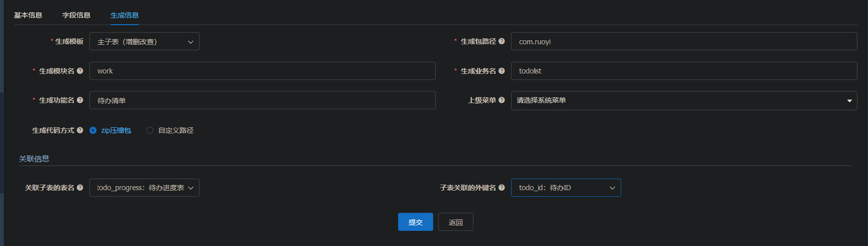Viewport: 868px width, 246px height.
Task: Select the zip压缩包 radio option
Action: 93,130
